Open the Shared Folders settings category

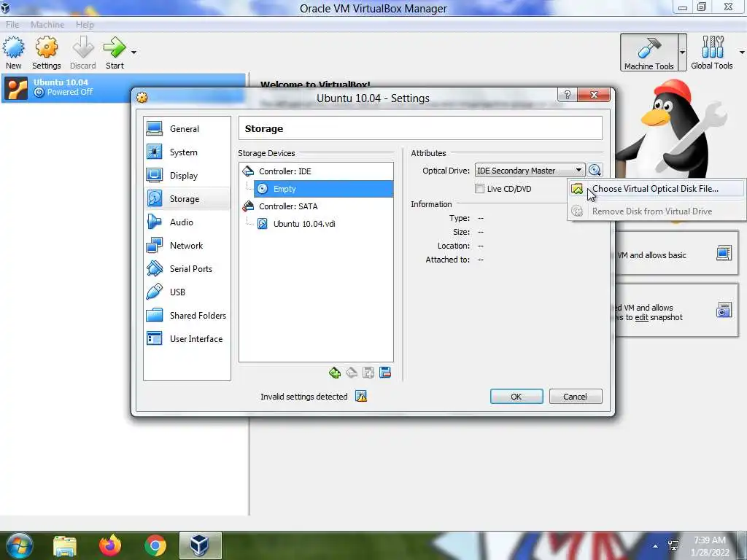[x=186, y=315]
